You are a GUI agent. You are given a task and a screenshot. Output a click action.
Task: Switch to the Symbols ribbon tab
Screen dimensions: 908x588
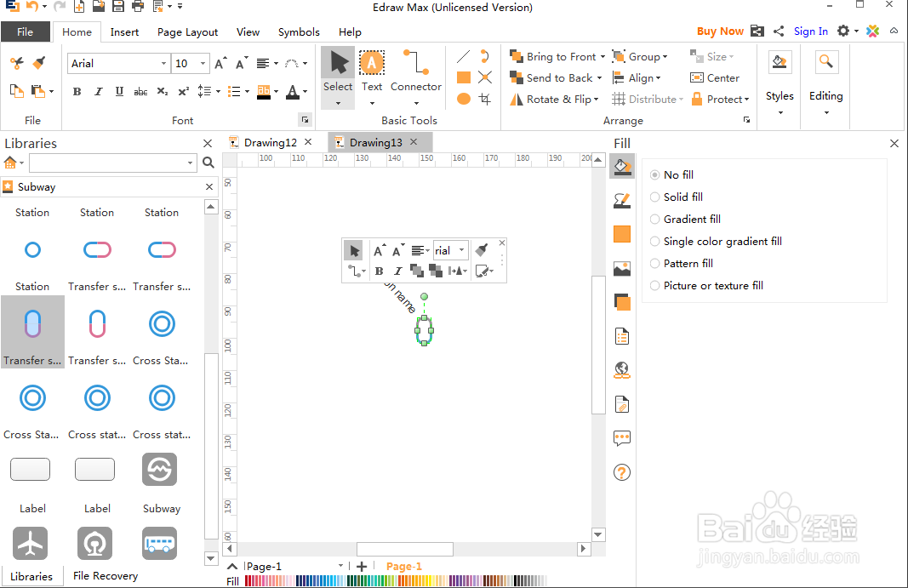(x=299, y=31)
